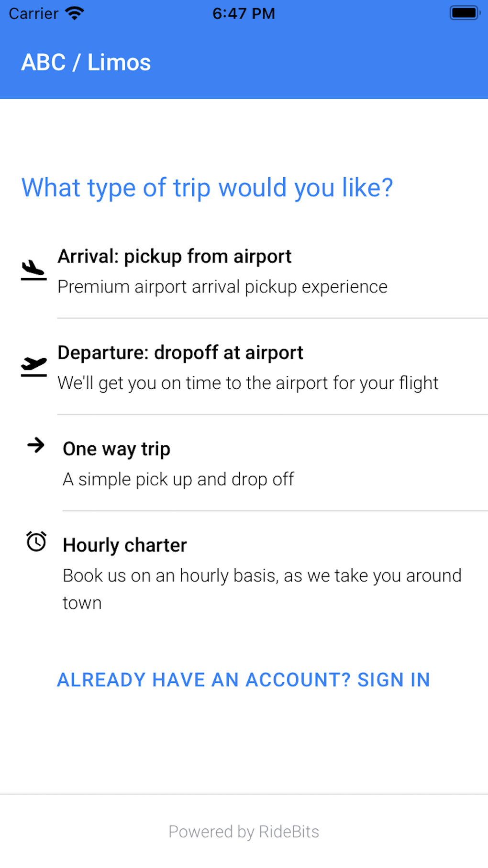Click "Premium airport arrival pickup experience" description
The height and width of the screenshot is (868, 488).
coord(222,287)
